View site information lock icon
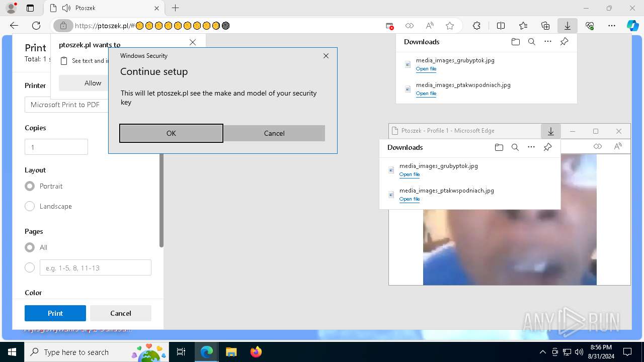Viewport: 644px width, 362px height. tap(63, 26)
